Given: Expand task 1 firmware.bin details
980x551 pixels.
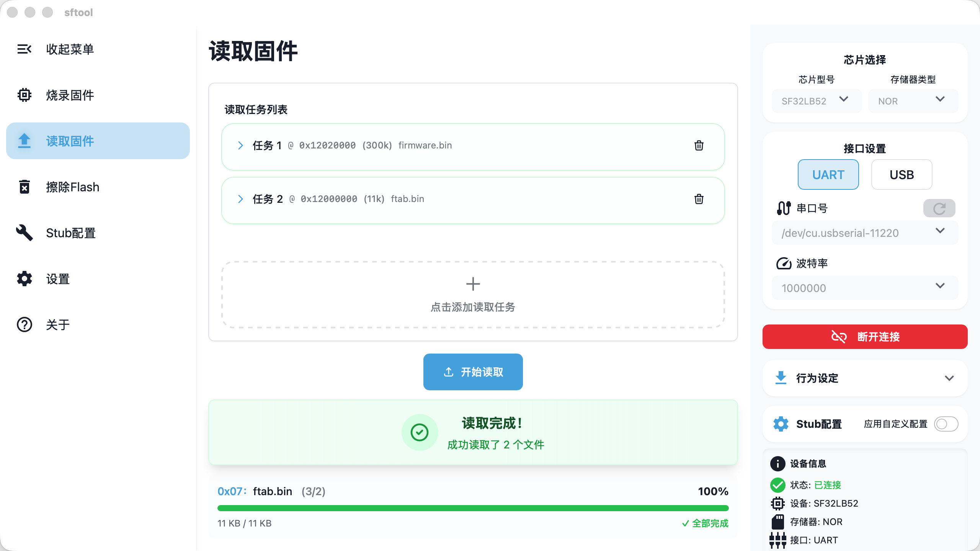Looking at the screenshot, I should 240,145.
